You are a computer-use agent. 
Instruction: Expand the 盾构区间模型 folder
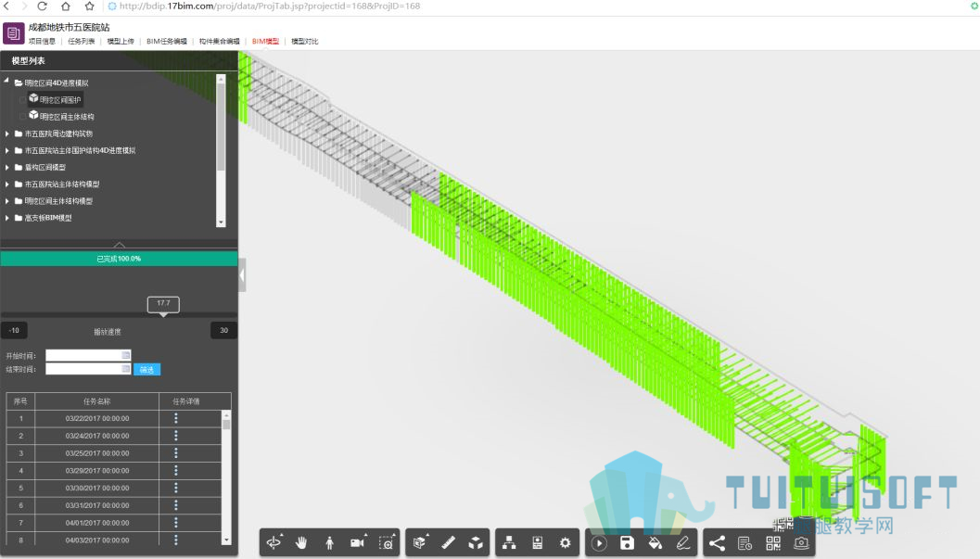coord(7,168)
